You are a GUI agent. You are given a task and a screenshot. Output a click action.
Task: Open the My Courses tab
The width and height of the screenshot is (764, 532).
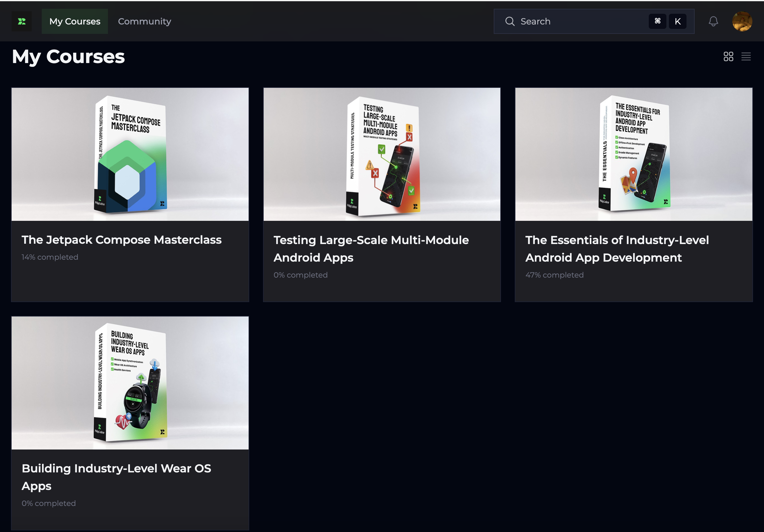(x=74, y=21)
